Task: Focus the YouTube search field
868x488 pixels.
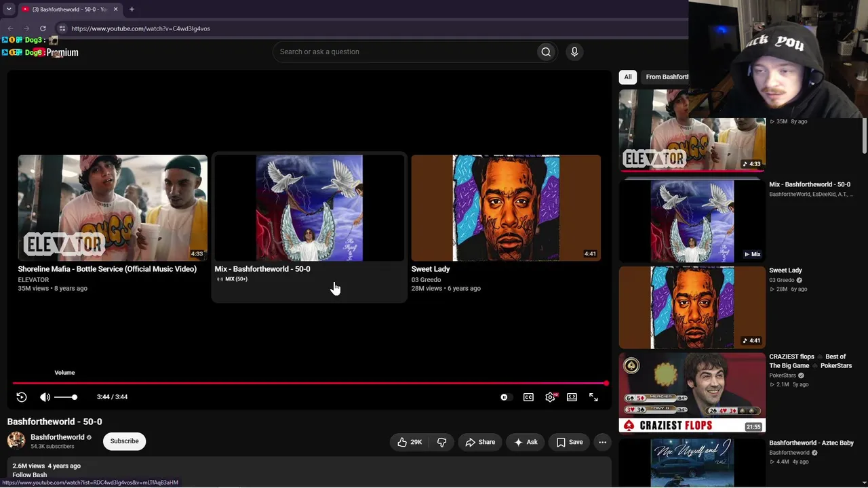Action: 404,52
